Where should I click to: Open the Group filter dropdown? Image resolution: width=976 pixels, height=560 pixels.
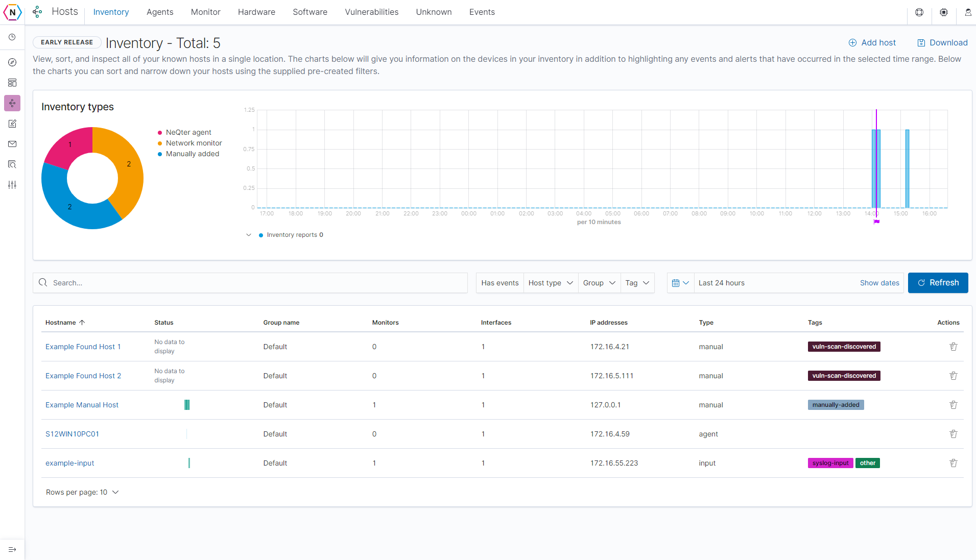tap(599, 283)
